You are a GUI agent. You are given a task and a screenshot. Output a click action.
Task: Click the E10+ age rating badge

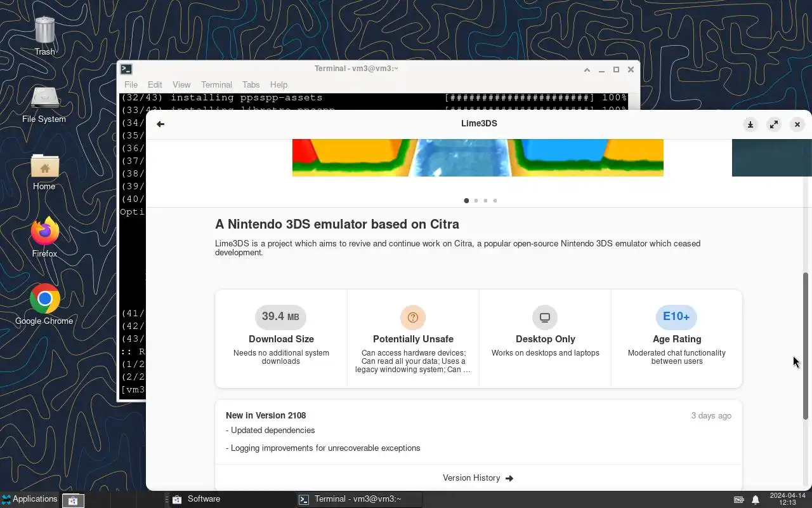click(676, 317)
